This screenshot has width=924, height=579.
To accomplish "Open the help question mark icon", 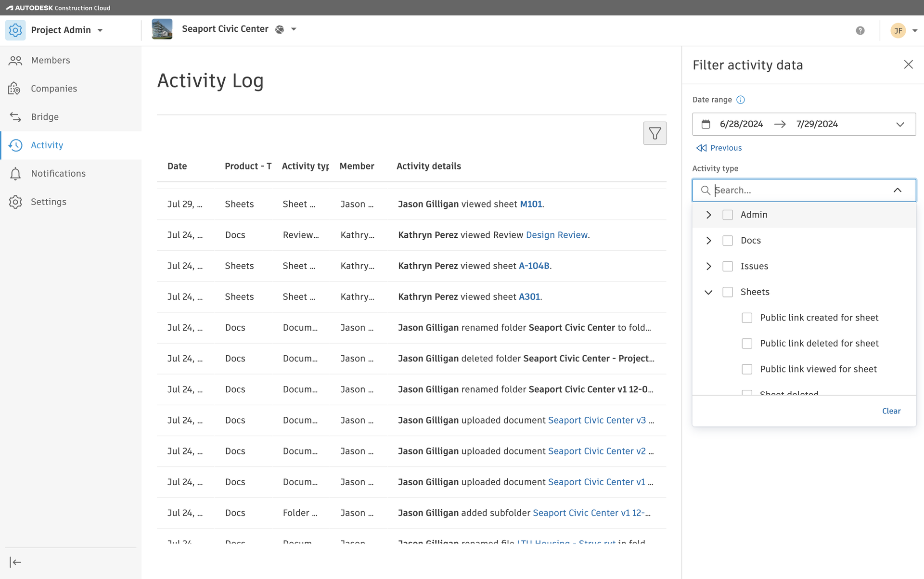I will (x=861, y=30).
